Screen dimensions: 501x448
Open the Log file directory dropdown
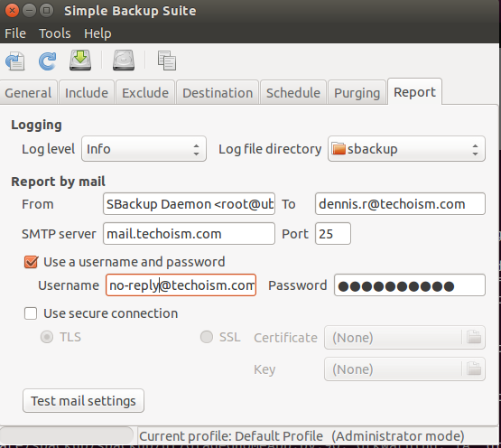pyautogui.click(x=406, y=149)
